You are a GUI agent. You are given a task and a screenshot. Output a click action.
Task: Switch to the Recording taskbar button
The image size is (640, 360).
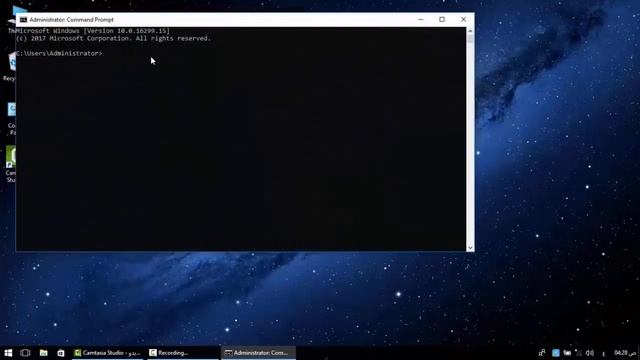click(182, 353)
